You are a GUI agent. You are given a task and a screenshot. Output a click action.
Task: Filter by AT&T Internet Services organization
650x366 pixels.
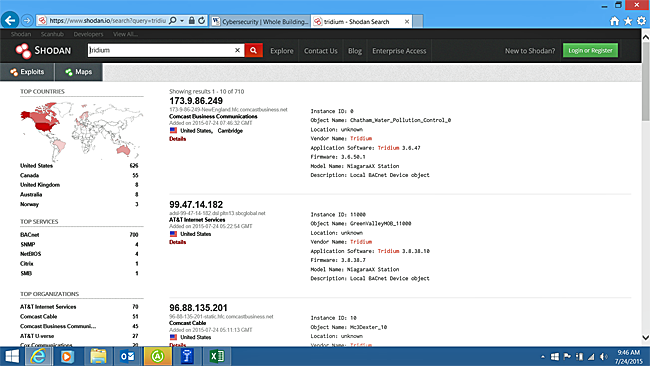click(x=48, y=307)
